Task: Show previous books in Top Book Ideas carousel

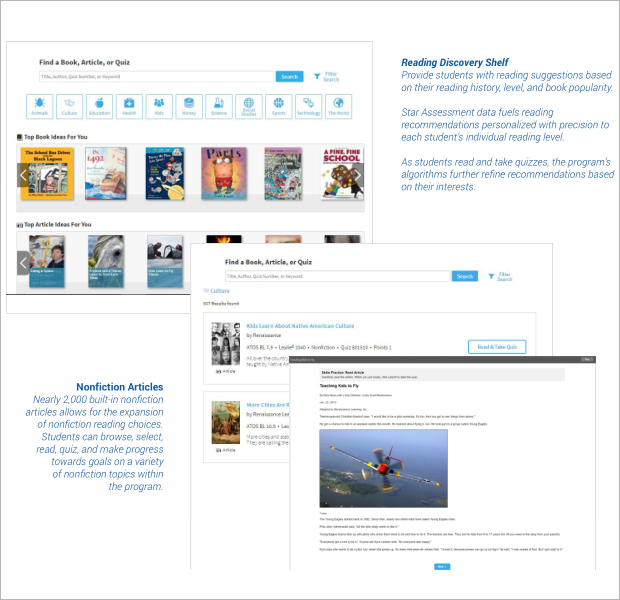Action: (23, 175)
